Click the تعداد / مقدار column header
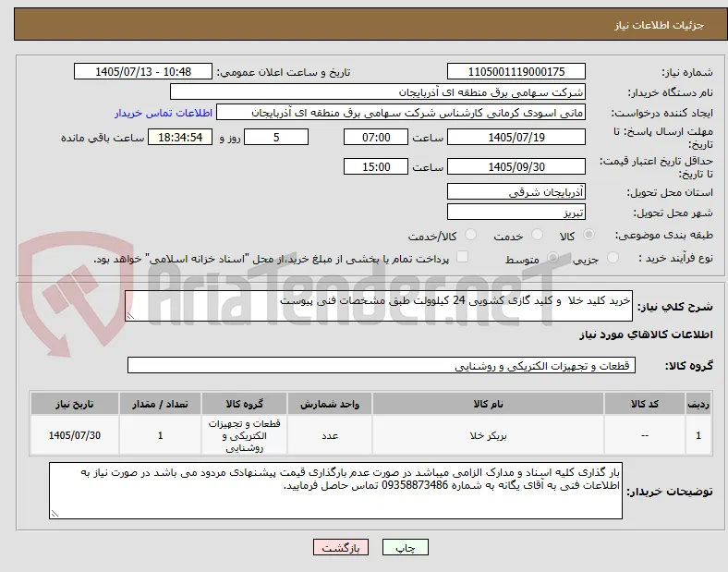 coord(160,404)
